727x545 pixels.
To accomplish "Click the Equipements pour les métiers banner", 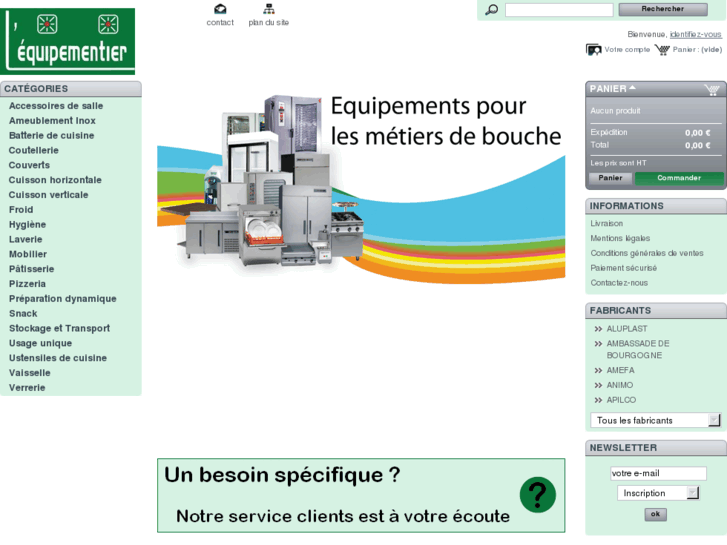I will tap(361, 187).
